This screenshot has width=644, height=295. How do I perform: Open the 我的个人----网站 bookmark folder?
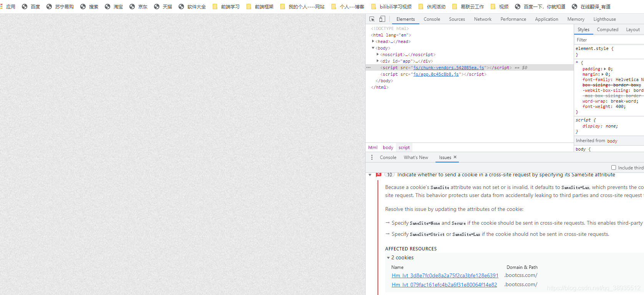302,7
